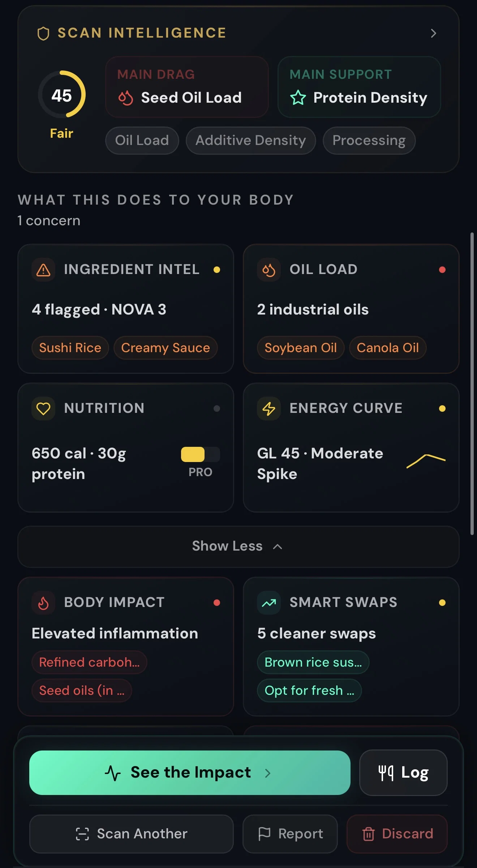Tap the See the Impact button
This screenshot has width=477, height=868.
pos(190,773)
